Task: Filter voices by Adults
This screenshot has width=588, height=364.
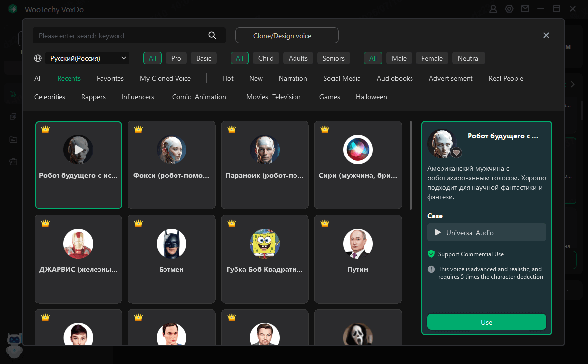Action: (x=298, y=58)
